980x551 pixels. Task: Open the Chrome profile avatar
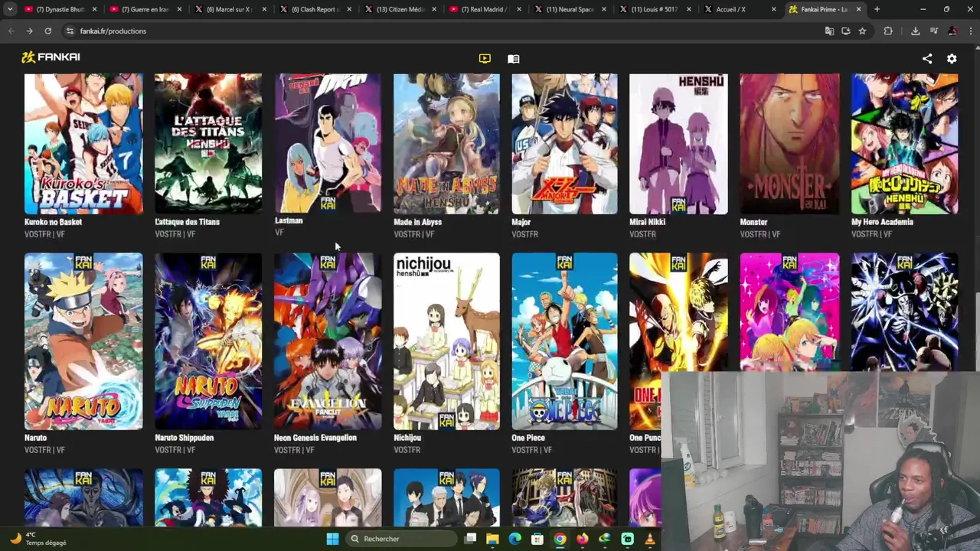click(952, 31)
